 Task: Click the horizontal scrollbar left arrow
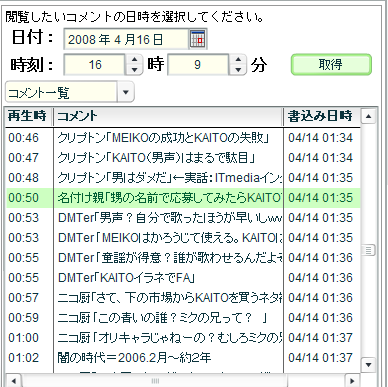click(x=14, y=380)
